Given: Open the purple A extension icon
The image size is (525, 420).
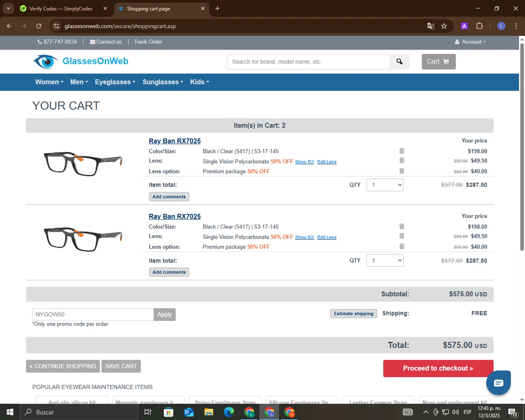Looking at the screenshot, I should coord(464,26).
